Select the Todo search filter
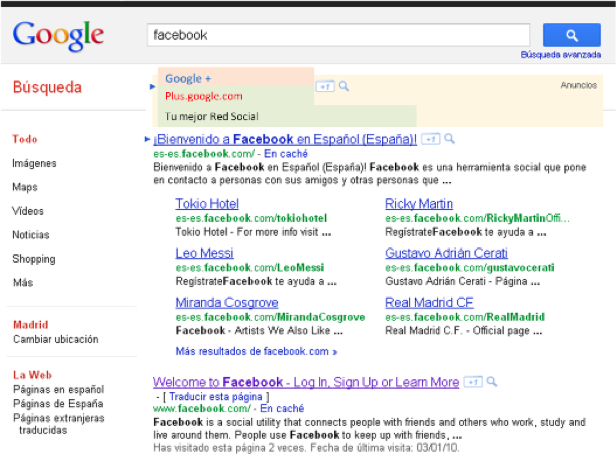Viewport: 616px width, 457px height. tap(25, 139)
